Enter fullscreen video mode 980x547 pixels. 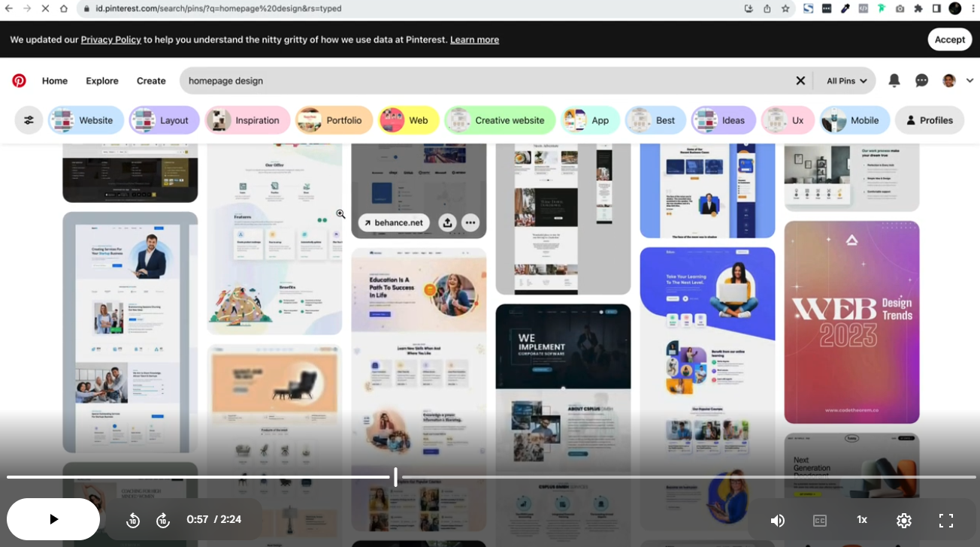point(946,520)
